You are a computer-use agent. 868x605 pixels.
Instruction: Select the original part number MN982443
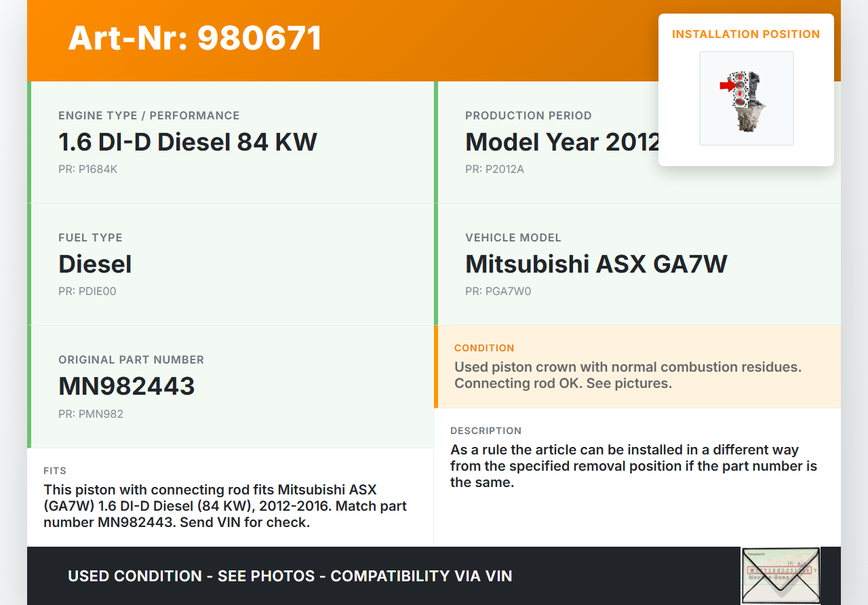pyautogui.click(x=127, y=386)
